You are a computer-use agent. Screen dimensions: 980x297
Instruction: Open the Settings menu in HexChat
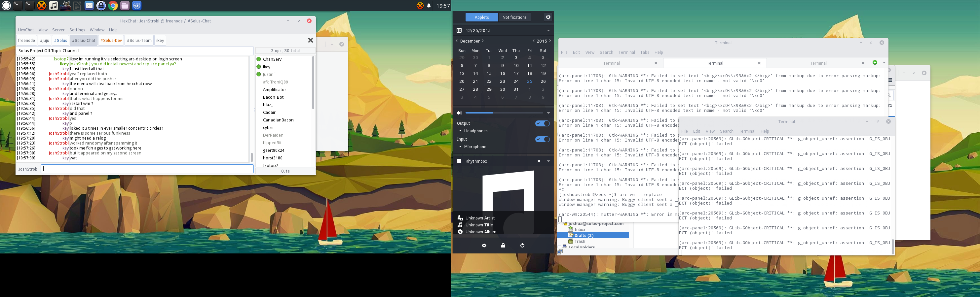tap(77, 30)
